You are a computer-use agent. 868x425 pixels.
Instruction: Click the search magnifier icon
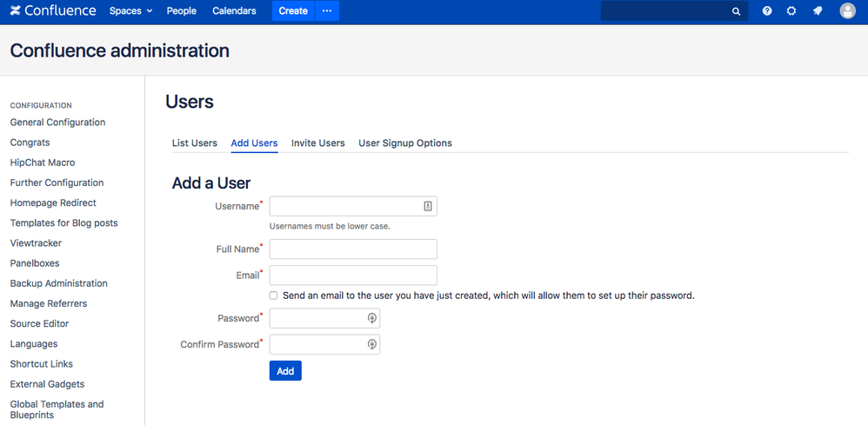[736, 11]
